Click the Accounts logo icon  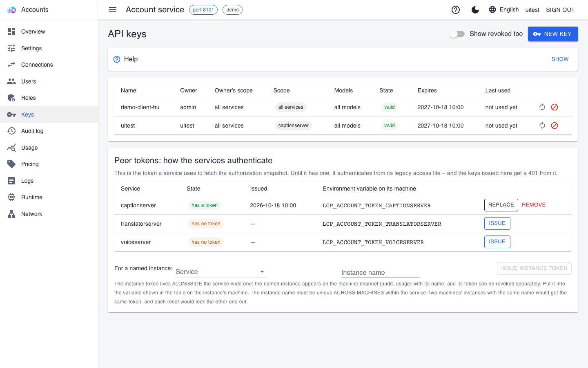tap(11, 10)
